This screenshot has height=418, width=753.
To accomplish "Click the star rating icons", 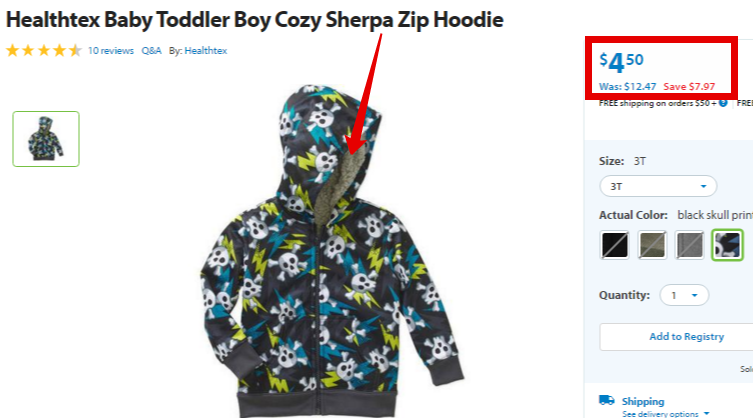I will (x=44, y=50).
